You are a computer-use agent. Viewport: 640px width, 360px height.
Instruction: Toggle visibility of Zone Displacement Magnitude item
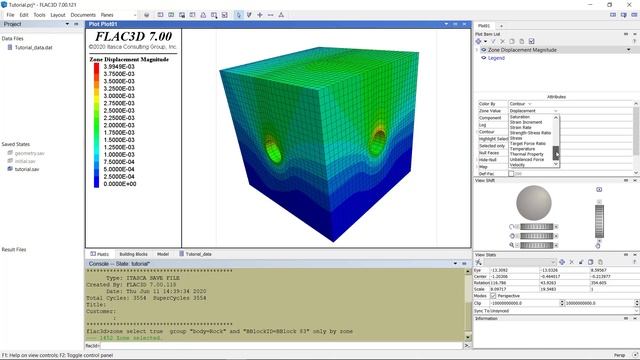click(484, 50)
